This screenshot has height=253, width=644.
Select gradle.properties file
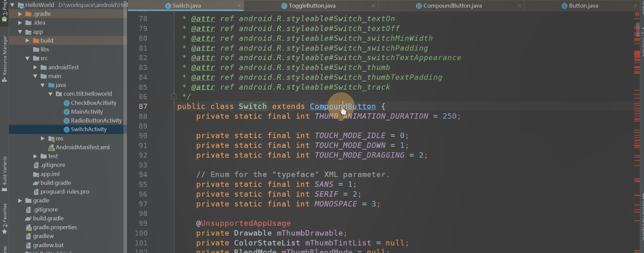(55, 227)
